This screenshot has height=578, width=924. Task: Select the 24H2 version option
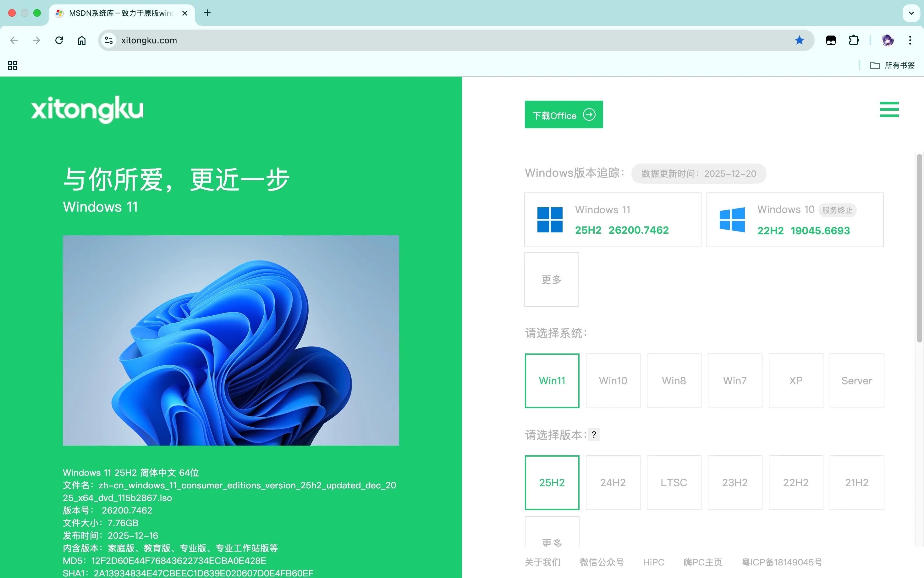coord(613,482)
